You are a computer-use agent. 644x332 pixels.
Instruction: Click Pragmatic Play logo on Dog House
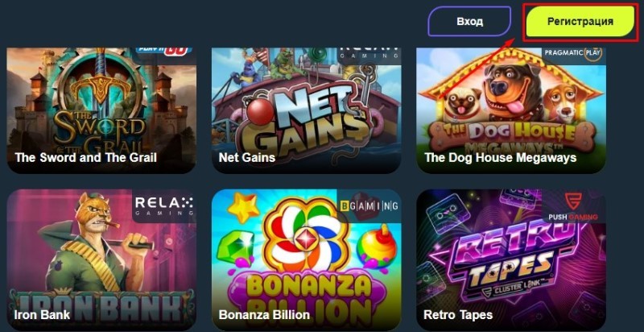pyautogui.click(x=574, y=54)
